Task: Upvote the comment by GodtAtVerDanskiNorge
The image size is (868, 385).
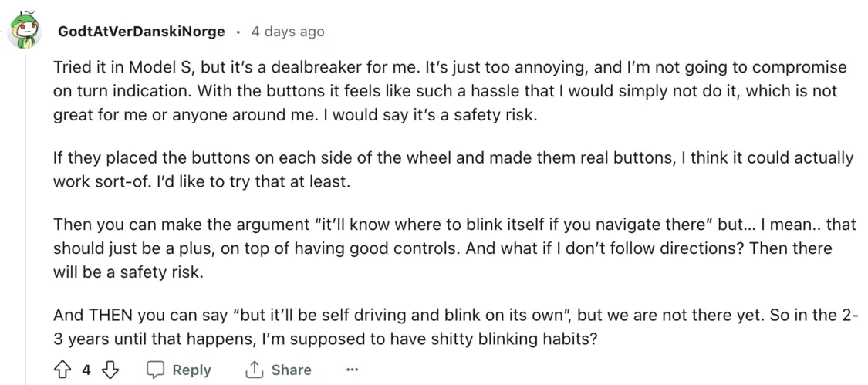Action: coord(62,370)
